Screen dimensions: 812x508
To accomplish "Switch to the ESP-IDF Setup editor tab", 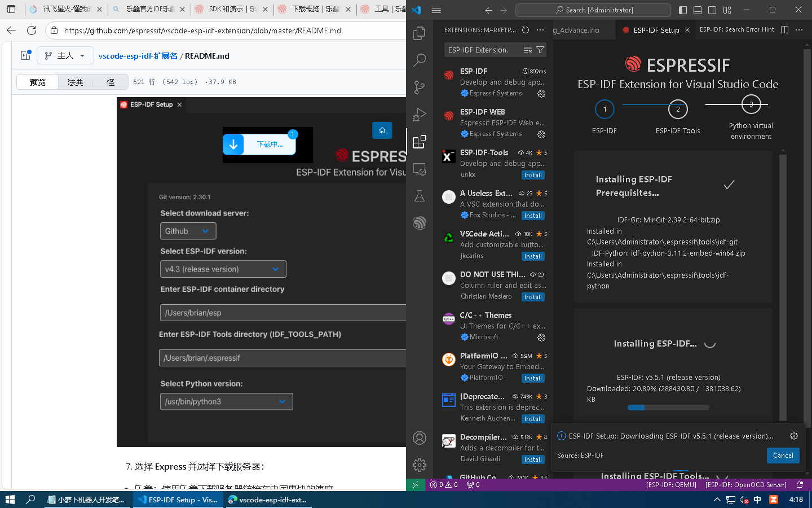I will click(656, 30).
